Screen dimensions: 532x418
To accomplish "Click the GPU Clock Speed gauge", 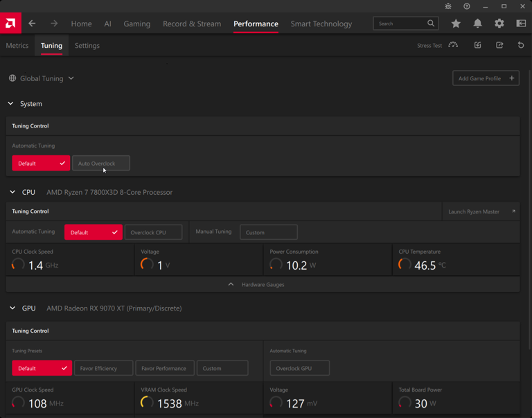I will click(x=18, y=403).
